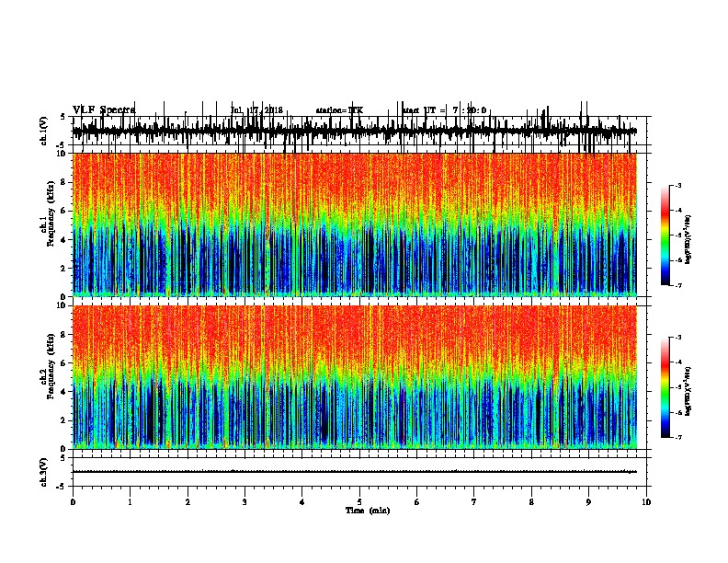Click the ch.1 voltage waveform trace
The height and width of the screenshot is (563, 728).
pyautogui.click(x=354, y=131)
